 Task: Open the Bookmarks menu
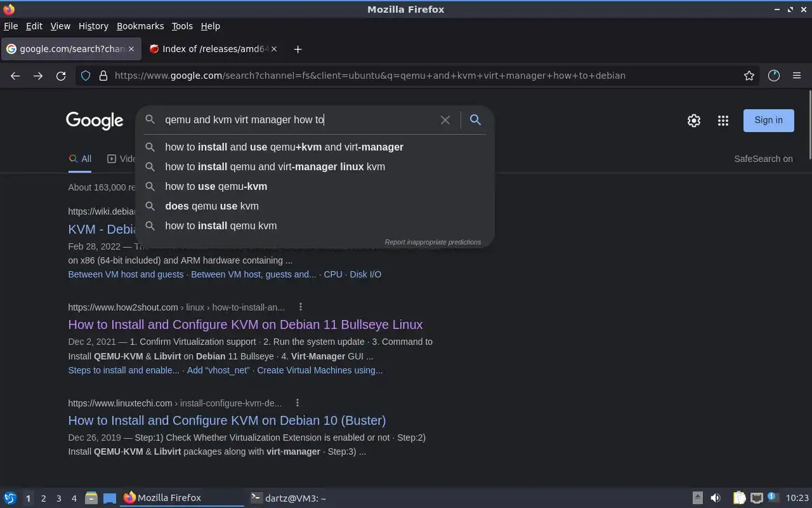140,26
